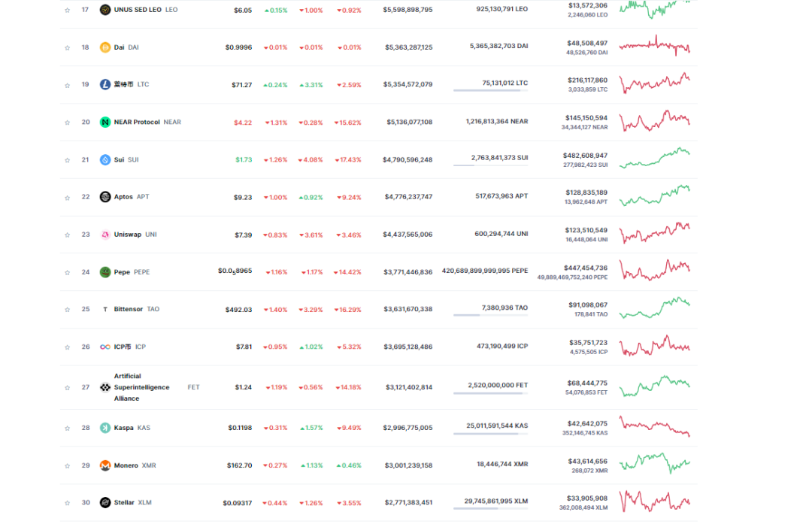
Task: Click the blue LTC coin logo
Action: pyautogui.click(x=105, y=84)
